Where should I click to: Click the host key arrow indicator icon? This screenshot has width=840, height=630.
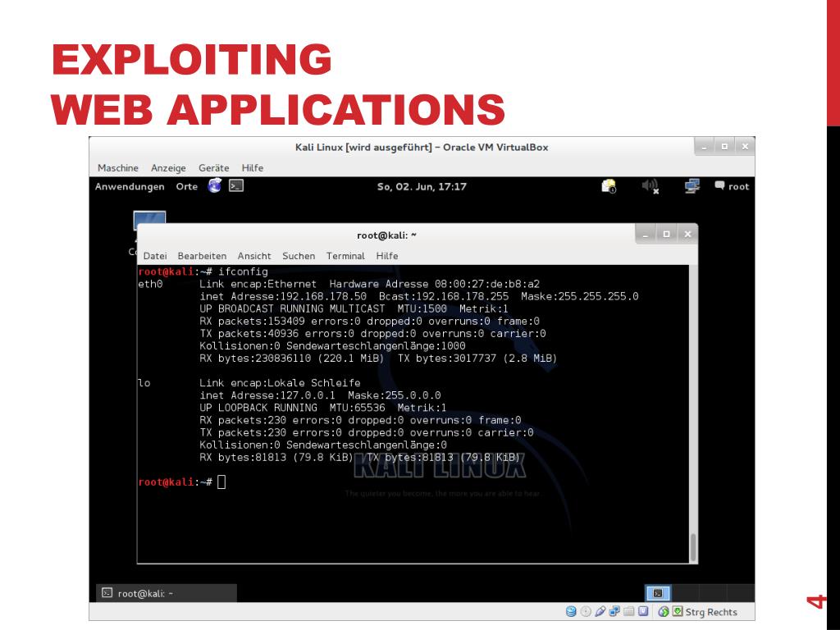(x=677, y=610)
